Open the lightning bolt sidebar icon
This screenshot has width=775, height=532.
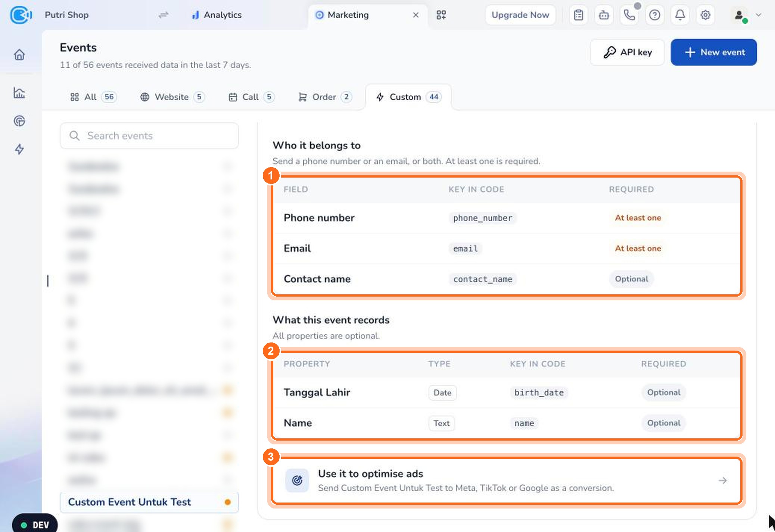tap(19, 149)
